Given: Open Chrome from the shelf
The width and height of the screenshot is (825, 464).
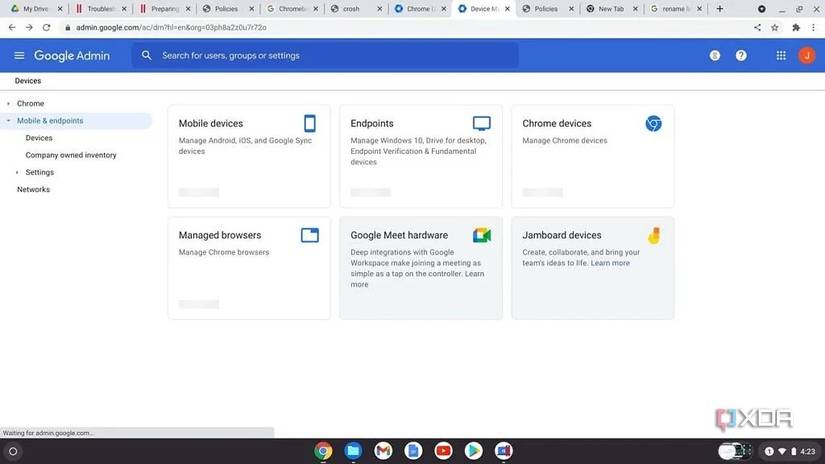Looking at the screenshot, I should 323,451.
